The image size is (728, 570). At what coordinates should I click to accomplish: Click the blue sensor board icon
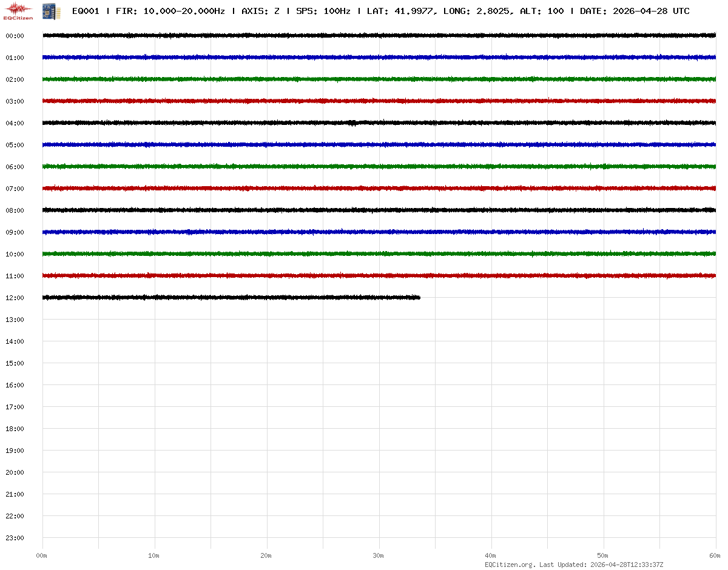49,11
